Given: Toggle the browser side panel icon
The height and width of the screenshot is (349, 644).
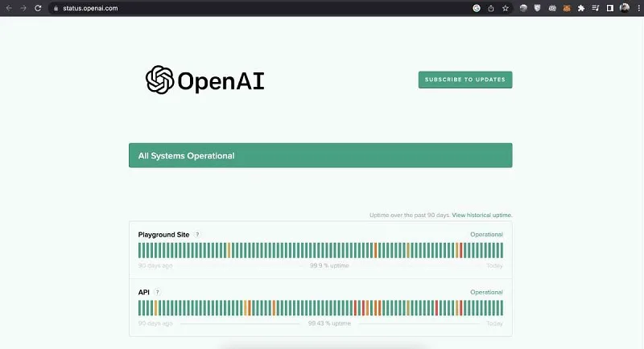Looking at the screenshot, I should tap(610, 8).
